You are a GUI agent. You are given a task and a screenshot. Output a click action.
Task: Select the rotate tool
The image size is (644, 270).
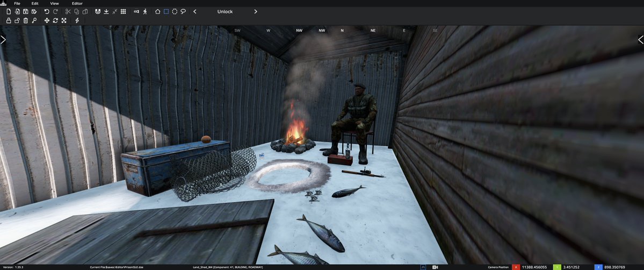55,20
